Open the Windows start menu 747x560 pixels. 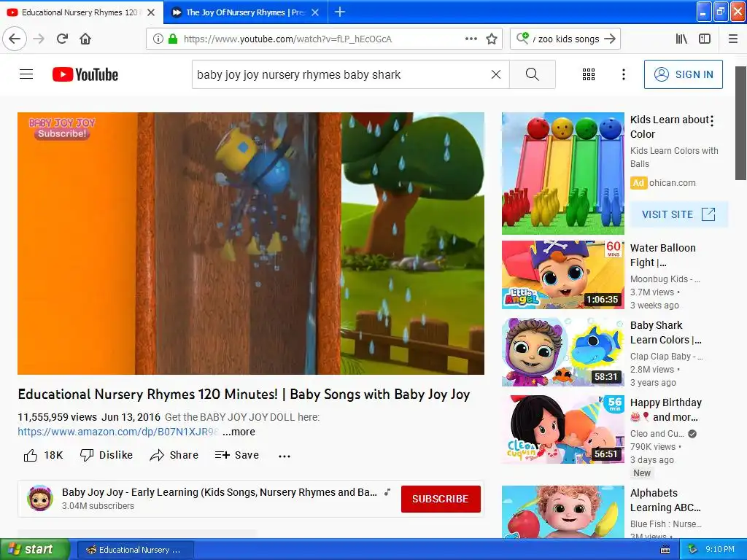coord(34,550)
